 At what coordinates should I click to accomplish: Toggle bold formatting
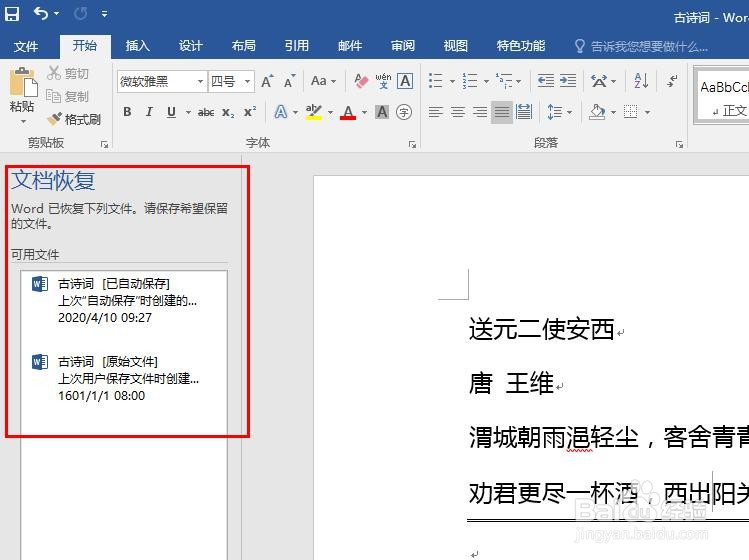(x=127, y=112)
